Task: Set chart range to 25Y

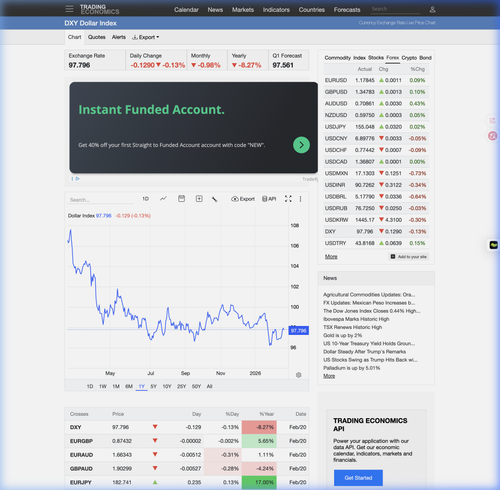Action: pyautogui.click(x=181, y=386)
